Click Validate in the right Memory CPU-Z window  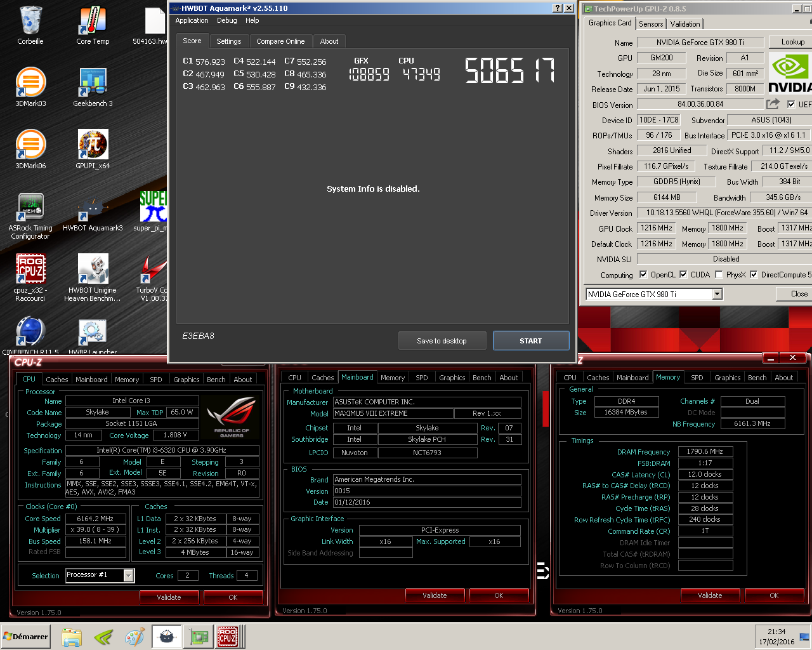710,595
